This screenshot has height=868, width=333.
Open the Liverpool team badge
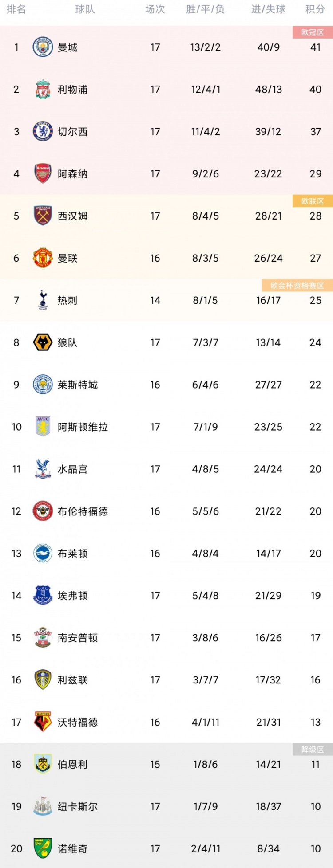[x=43, y=89]
